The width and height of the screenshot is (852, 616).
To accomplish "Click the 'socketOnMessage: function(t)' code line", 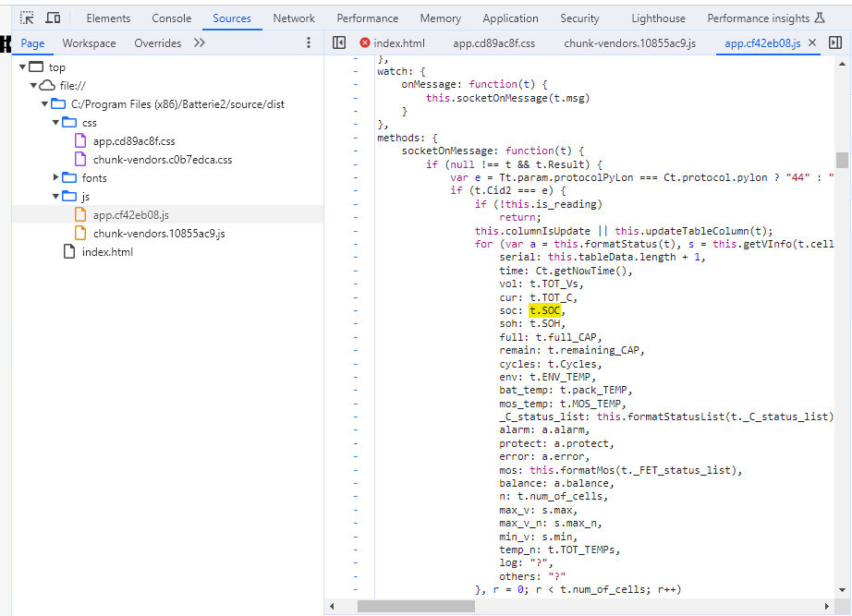I will click(x=493, y=151).
